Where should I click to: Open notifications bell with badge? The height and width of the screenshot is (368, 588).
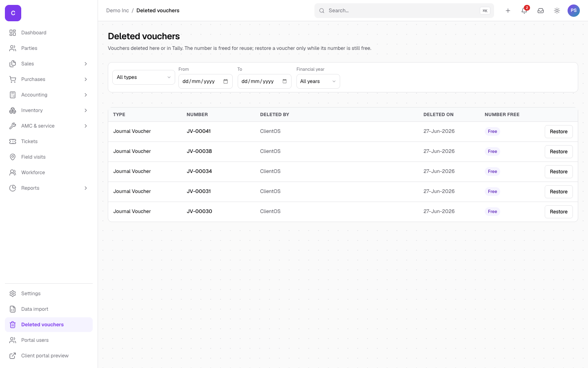[x=524, y=11]
